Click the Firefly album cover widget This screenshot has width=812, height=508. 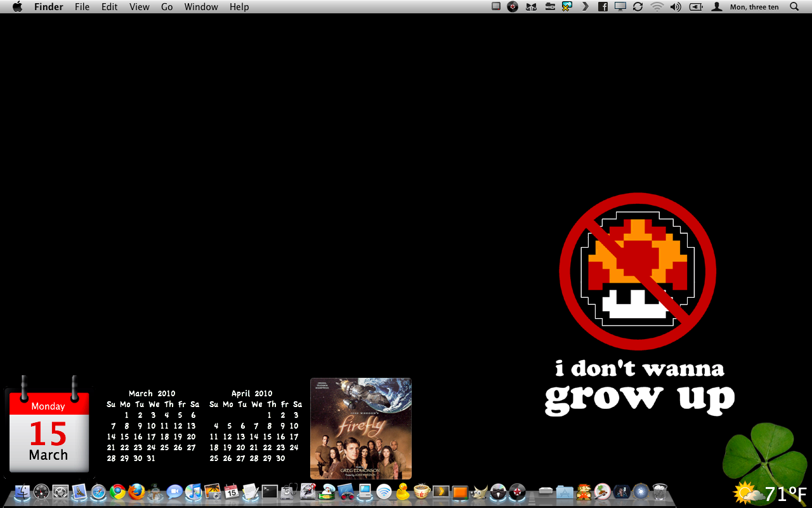click(361, 429)
